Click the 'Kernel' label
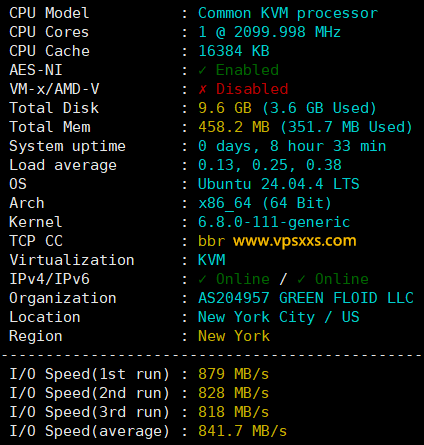The height and width of the screenshot is (445, 424). (36, 222)
